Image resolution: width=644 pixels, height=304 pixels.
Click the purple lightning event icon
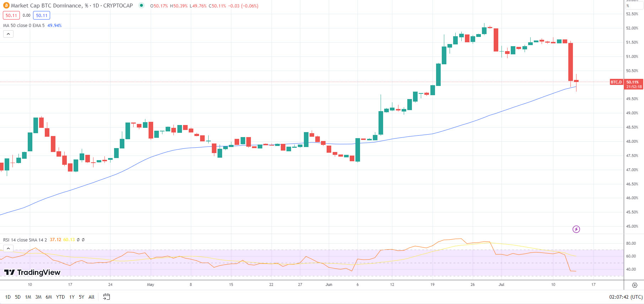[x=576, y=229]
